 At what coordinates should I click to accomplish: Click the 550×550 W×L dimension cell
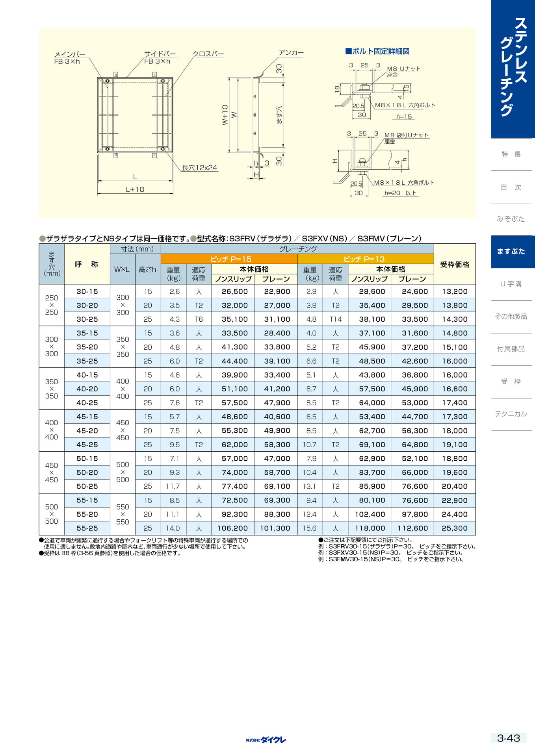[x=123, y=514]
